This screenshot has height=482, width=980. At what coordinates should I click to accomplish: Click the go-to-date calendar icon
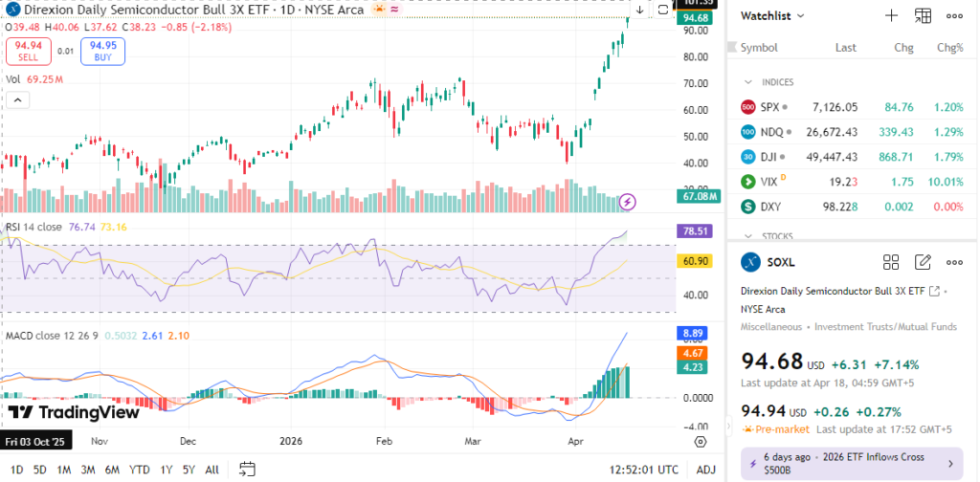247,469
